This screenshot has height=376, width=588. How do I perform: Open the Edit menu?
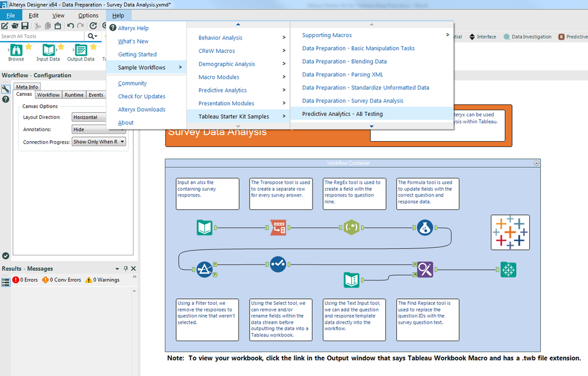(34, 15)
